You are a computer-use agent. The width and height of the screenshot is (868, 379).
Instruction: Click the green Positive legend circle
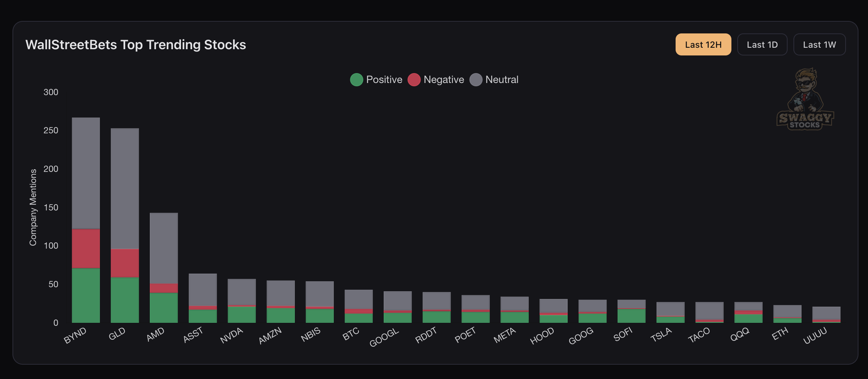point(357,80)
